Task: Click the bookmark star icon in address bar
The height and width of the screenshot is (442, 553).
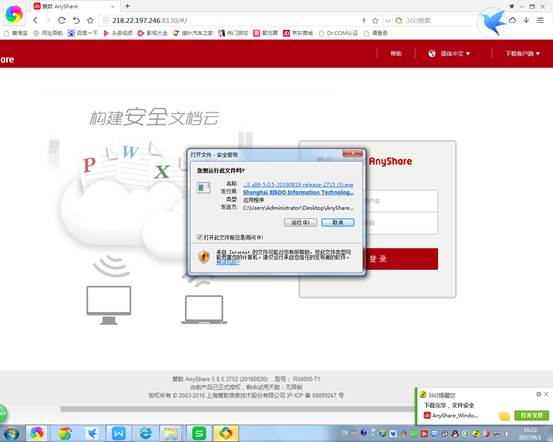Action: [375, 20]
